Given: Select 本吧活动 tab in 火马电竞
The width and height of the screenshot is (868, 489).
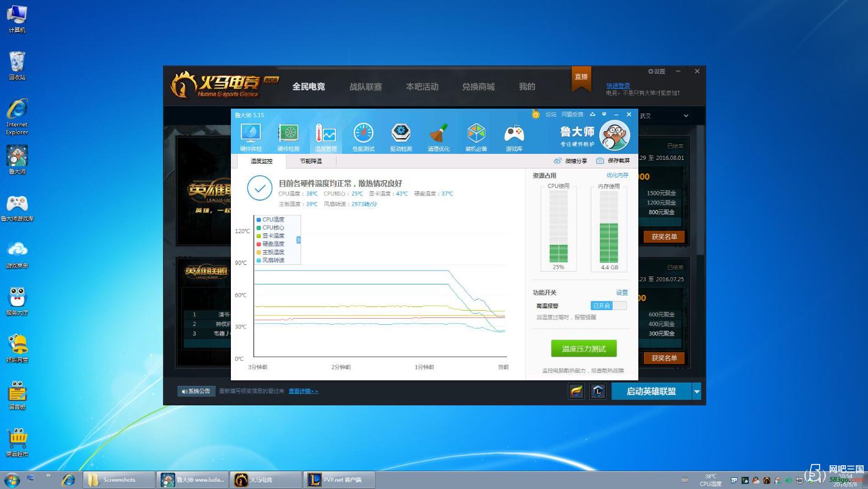Looking at the screenshot, I should (422, 87).
